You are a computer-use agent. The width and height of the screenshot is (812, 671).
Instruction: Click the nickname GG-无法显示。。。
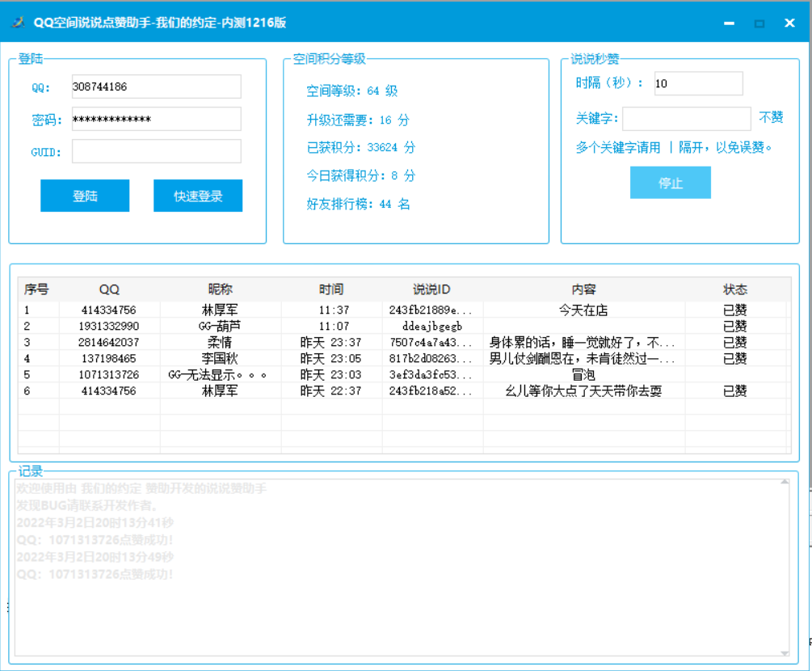[x=217, y=374]
